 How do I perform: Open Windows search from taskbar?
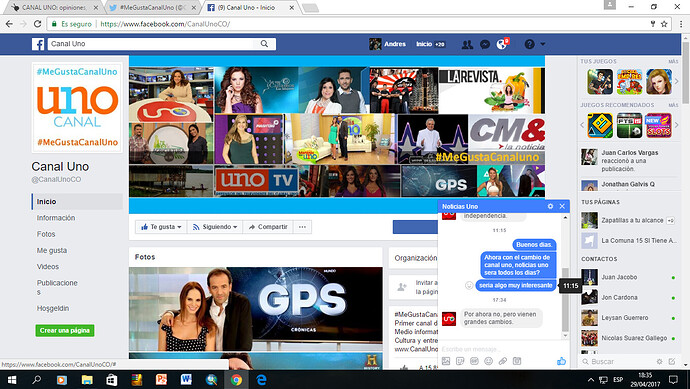point(37,379)
